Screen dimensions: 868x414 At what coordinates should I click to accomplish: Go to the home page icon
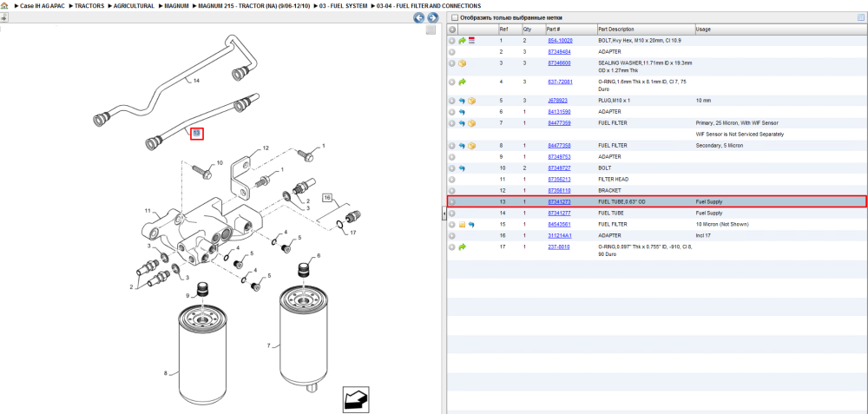[x=4, y=5]
